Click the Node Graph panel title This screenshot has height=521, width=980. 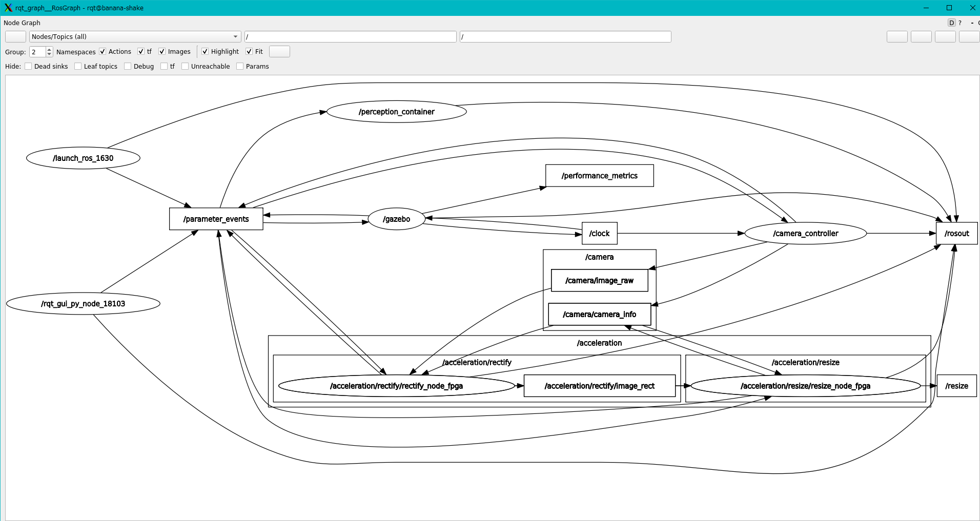(x=22, y=23)
